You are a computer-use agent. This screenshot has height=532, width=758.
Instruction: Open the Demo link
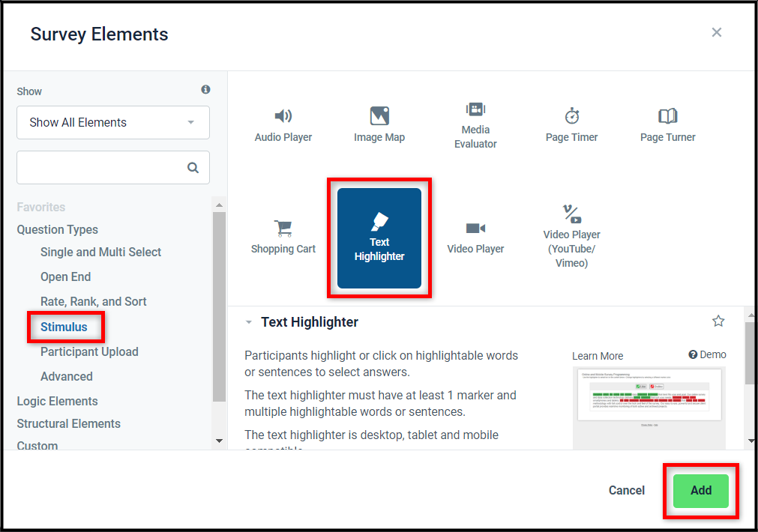tap(707, 354)
